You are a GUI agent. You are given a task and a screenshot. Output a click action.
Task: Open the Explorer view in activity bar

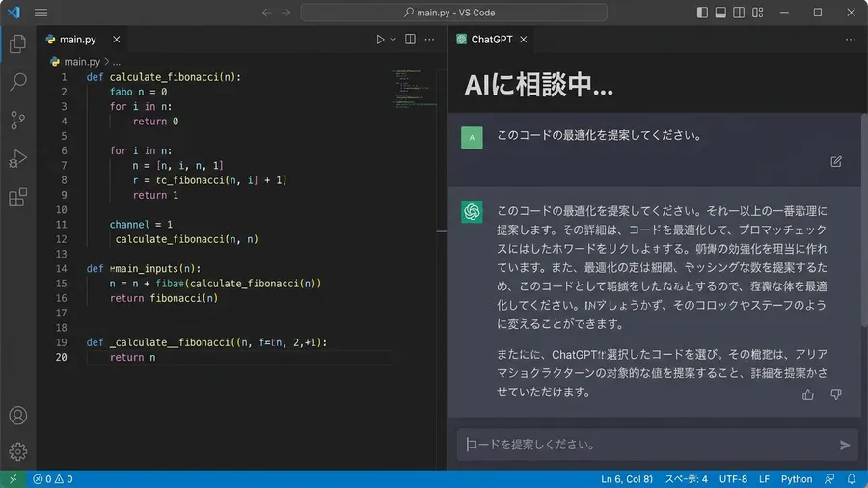tap(17, 43)
